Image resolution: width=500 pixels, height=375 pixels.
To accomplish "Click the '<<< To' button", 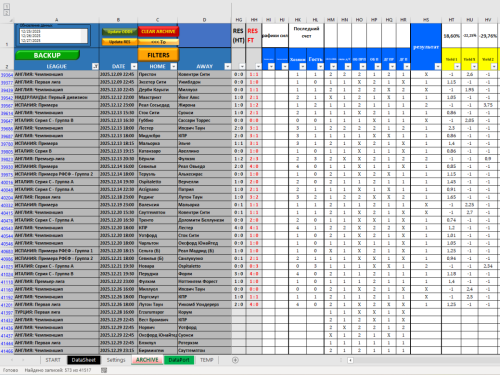I will [158, 42].
